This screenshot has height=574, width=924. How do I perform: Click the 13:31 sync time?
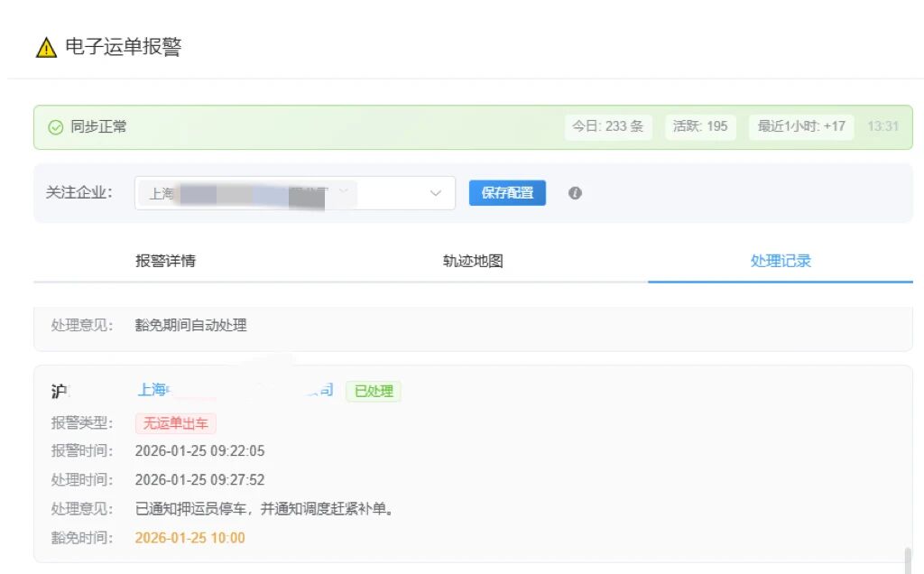882,126
